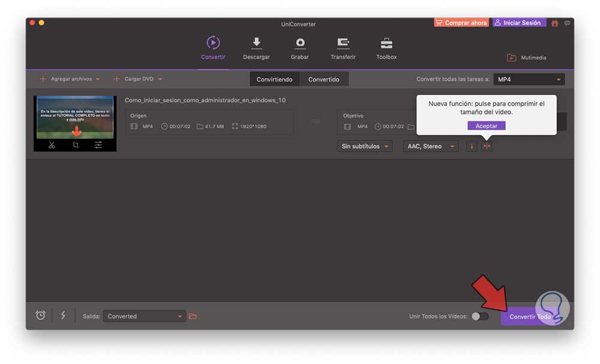
Task: Open the Multimedia folder icon
Action: (x=512, y=58)
